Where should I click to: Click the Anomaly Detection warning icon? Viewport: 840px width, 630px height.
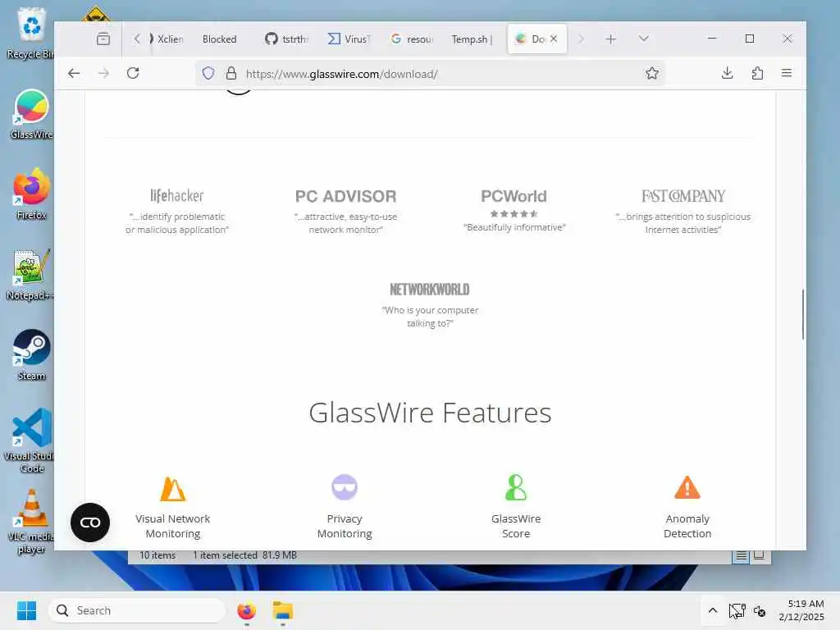pos(687,487)
